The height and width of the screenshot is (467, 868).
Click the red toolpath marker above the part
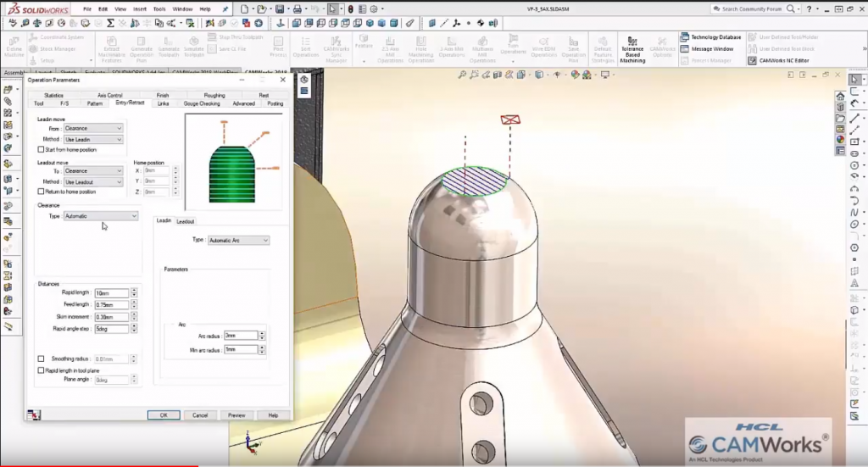tap(509, 120)
